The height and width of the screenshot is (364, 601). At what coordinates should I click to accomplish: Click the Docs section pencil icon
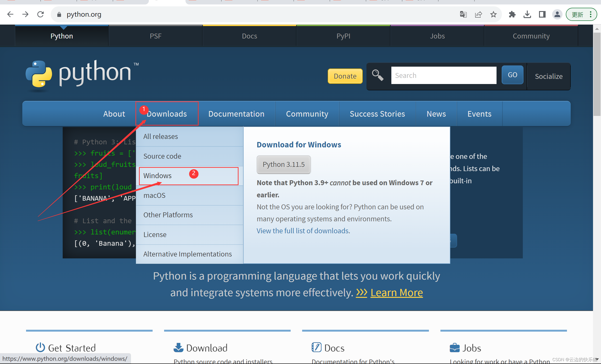[316, 347]
